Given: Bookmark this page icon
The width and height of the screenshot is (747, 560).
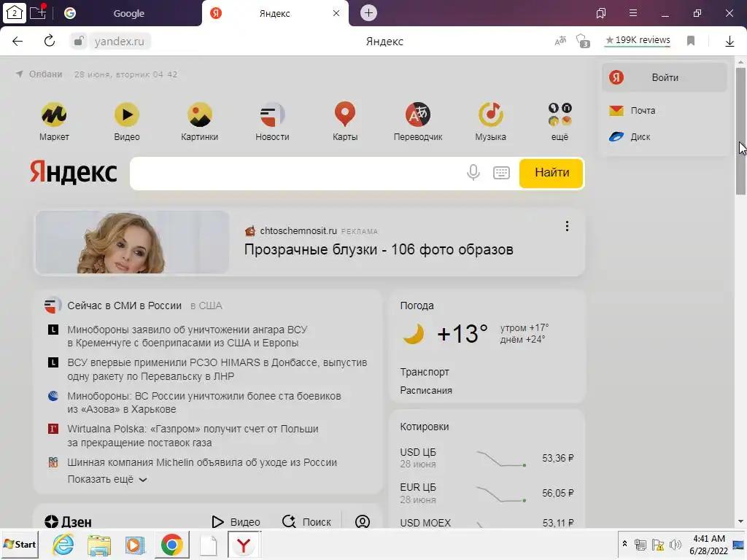Looking at the screenshot, I should 691,41.
